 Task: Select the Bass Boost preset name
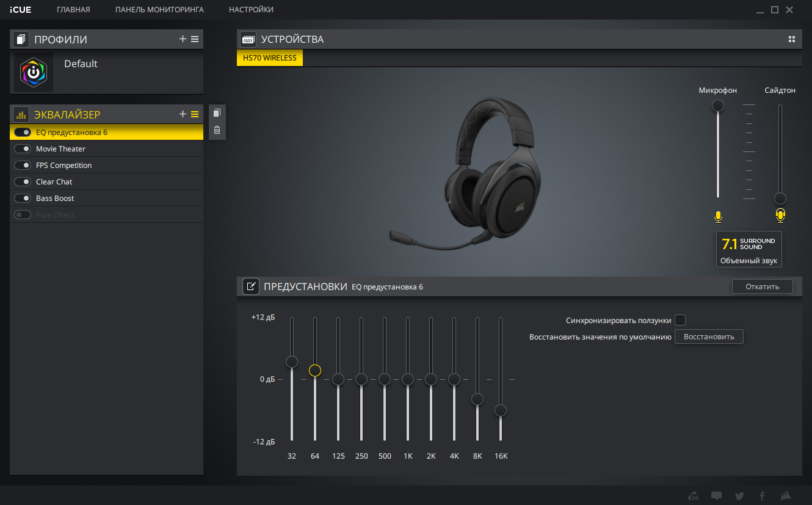(55, 198)
